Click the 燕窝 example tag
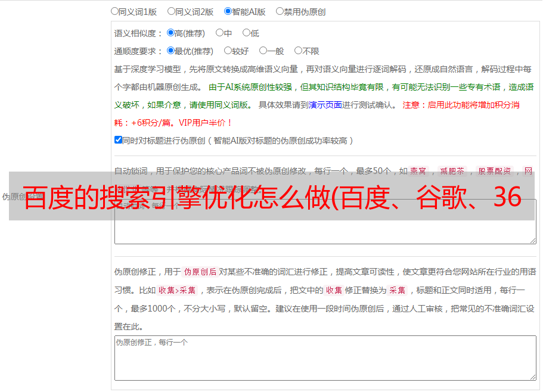Image resolution: width=543 pixels, height=392 pixels. click(x=418, y=171)
